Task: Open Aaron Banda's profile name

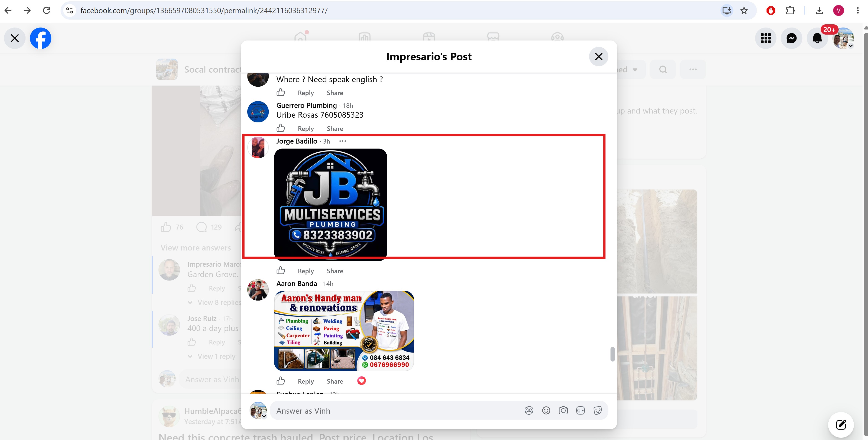Action: pos(296,283)
